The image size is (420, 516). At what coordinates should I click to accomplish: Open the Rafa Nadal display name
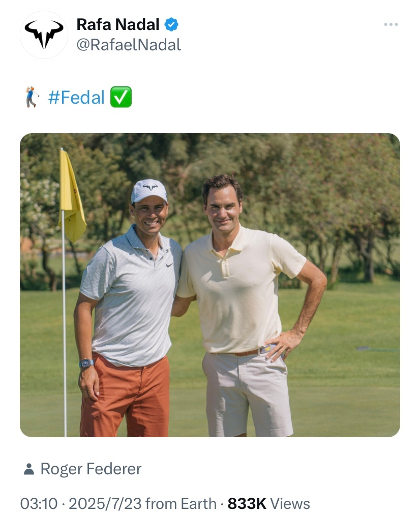click(x=118, y=24)
